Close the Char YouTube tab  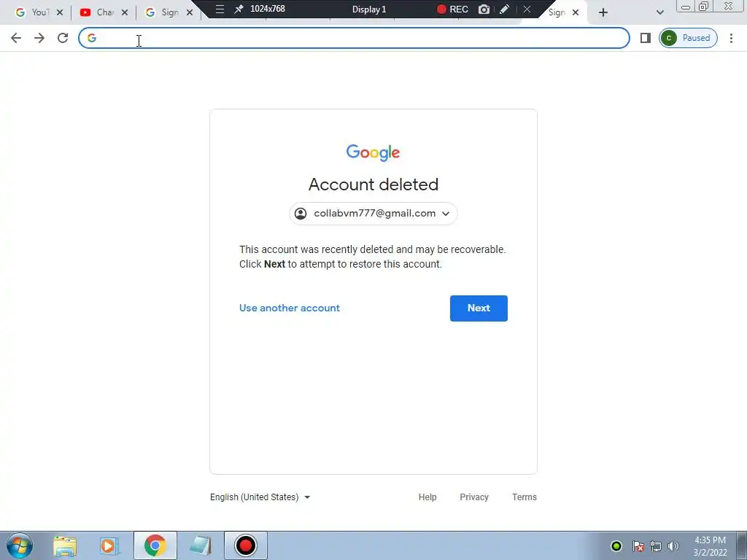[124, 12]
